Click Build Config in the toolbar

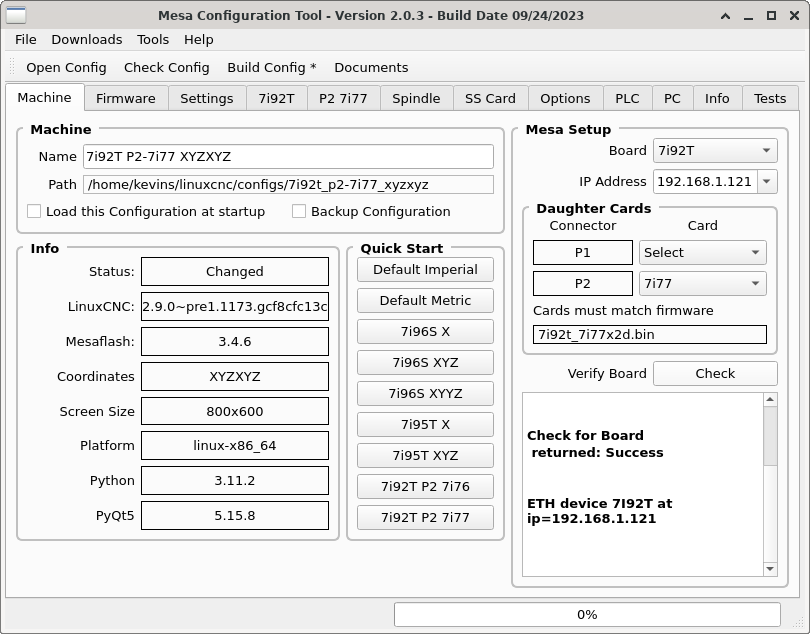(x=272, y=68)
